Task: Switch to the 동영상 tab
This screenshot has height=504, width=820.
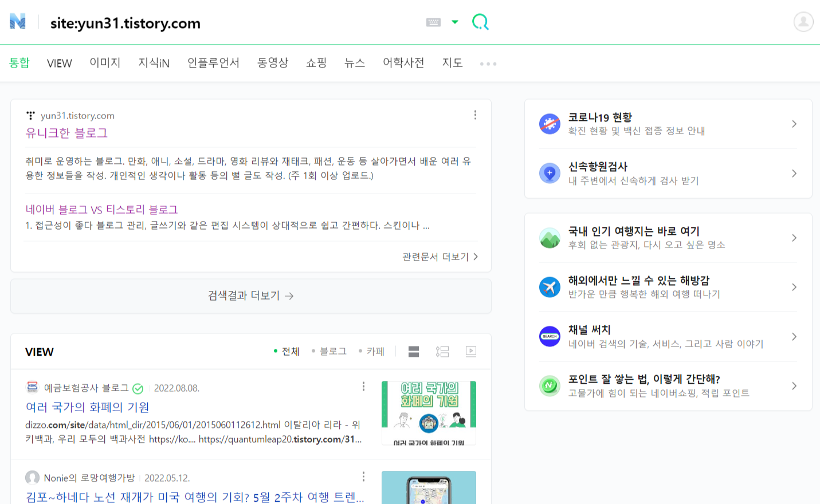Action: point(273,62)
